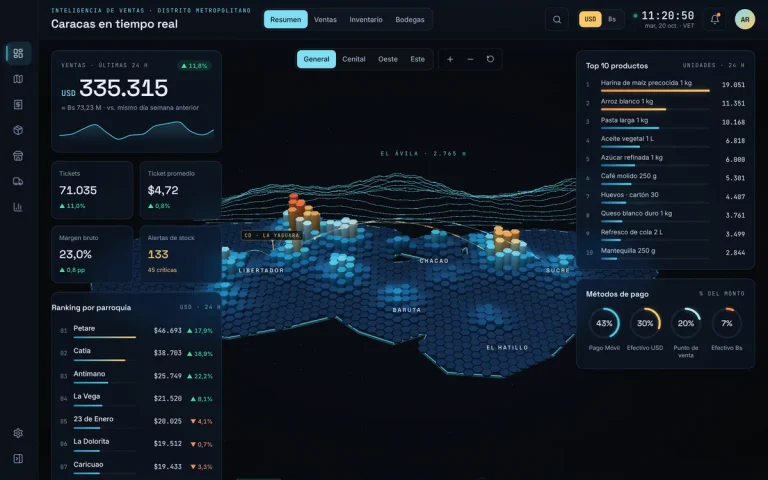
Task: Zoom out the map with minus
Action: click(x=470, y=59)
